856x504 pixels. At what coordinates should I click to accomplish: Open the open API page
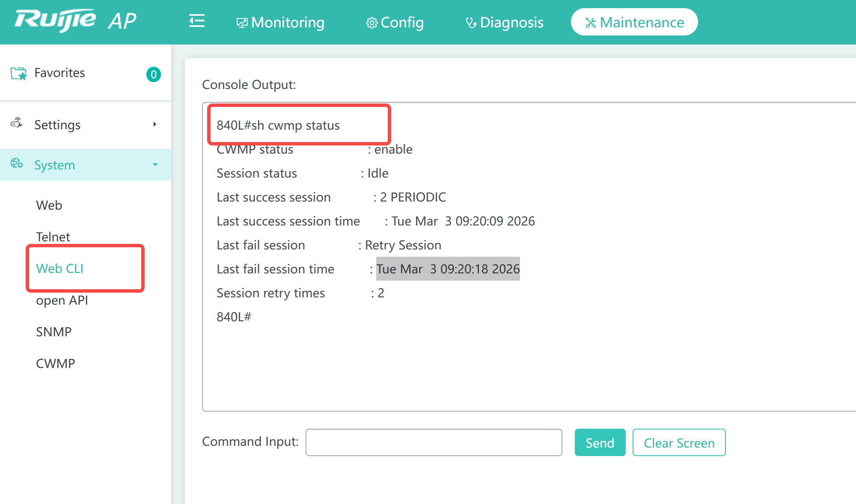(62, 300)
